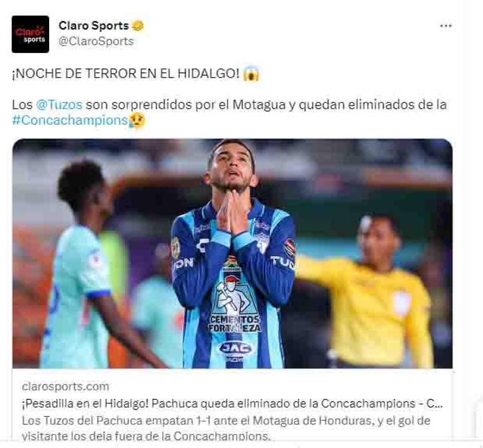483x448 pixels.
Task: Follow the @Tuzos mention link
Action: pyautogui.click(x=59, y=105)
